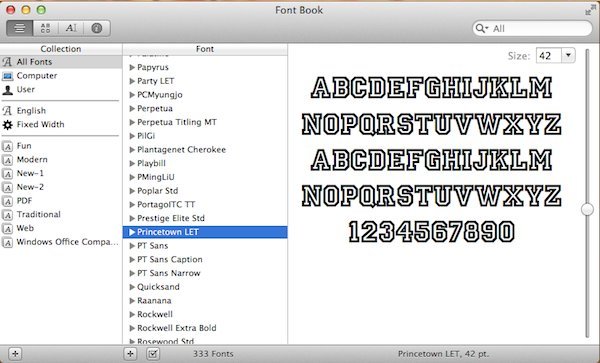This screenshot has height=363, width=600.
Task: Click the search field labeled All
Action: (532, 28)
